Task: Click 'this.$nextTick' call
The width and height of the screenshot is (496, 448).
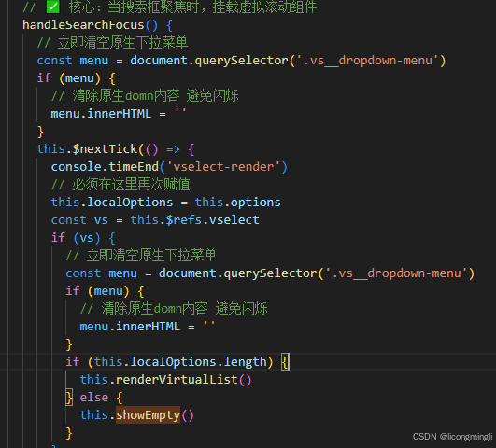Action: click(87, 149)
